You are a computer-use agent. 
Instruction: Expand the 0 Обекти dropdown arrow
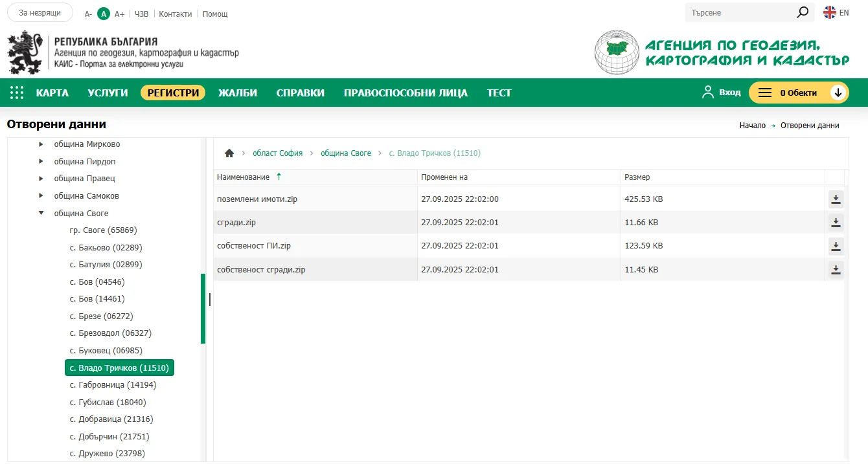point(838,93)
